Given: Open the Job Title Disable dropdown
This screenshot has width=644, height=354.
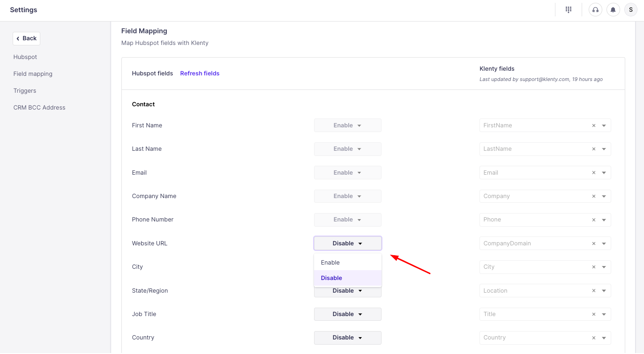Looking at the screenshot, I should [x=347, y=314].
